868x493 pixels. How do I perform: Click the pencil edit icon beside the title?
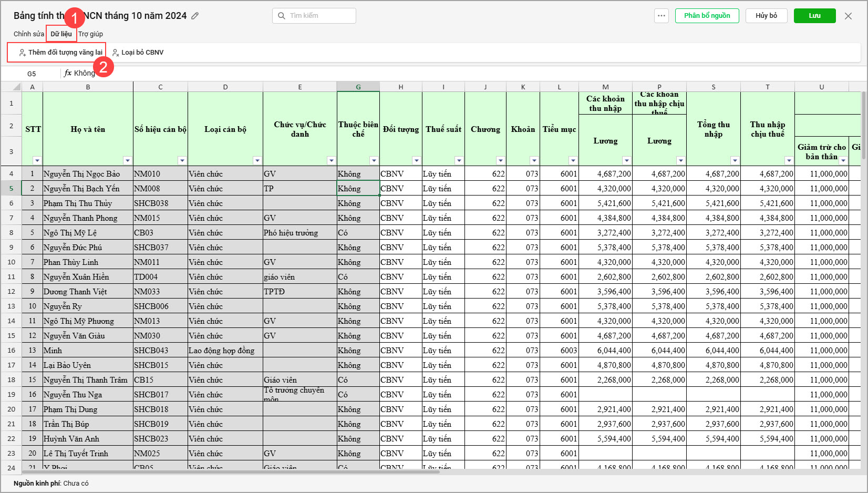[x=195, y=16]
